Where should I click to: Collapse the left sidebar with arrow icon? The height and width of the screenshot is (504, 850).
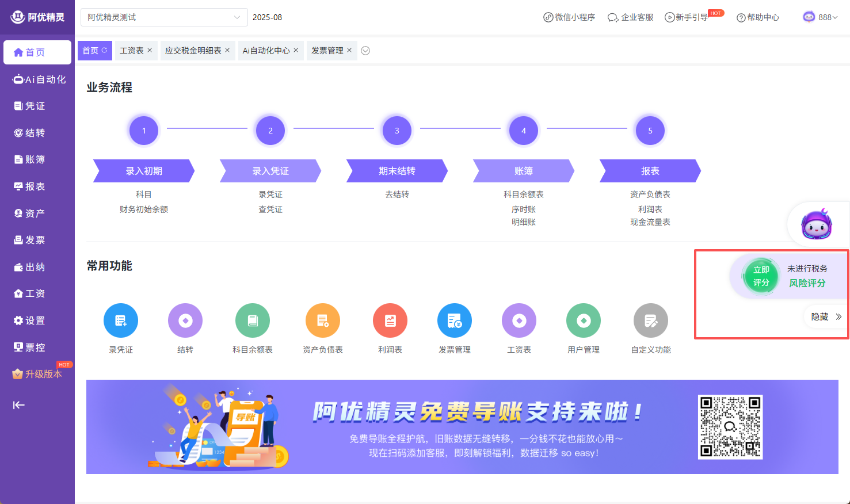pos(19,405)
